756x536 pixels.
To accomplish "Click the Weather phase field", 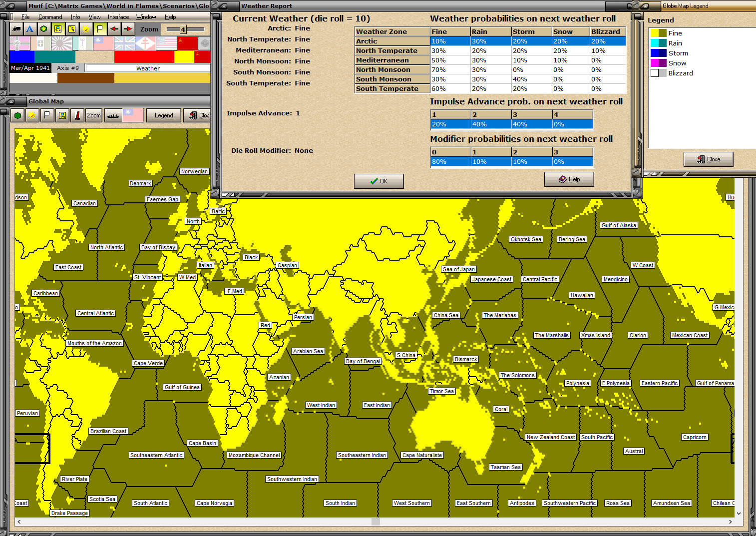I will click(148, 68).
